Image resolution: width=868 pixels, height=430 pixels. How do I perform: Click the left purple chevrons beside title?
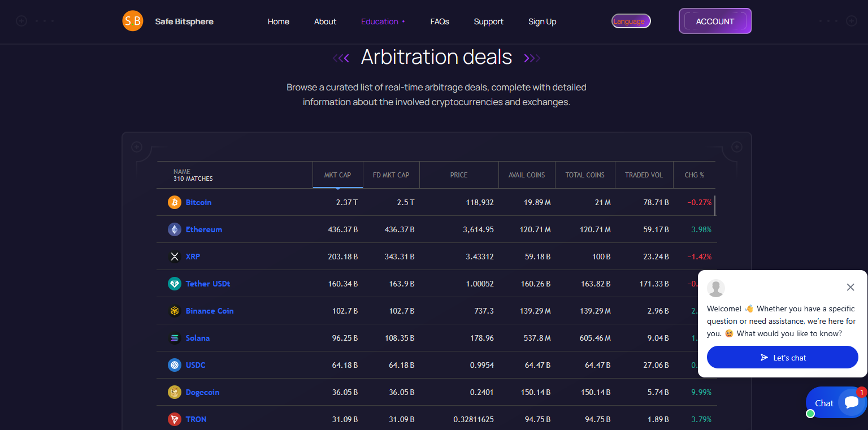[x=341, y=58]
